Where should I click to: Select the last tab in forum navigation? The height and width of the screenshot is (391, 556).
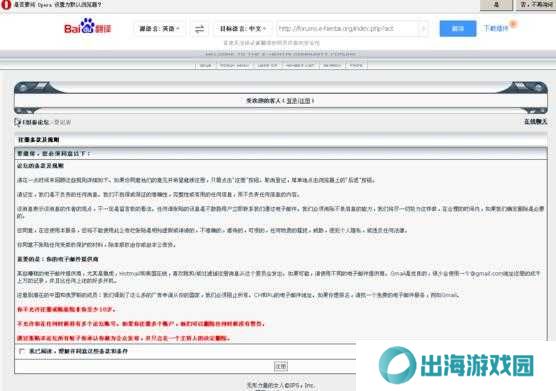pyautogui.click(x=356, y=66)
